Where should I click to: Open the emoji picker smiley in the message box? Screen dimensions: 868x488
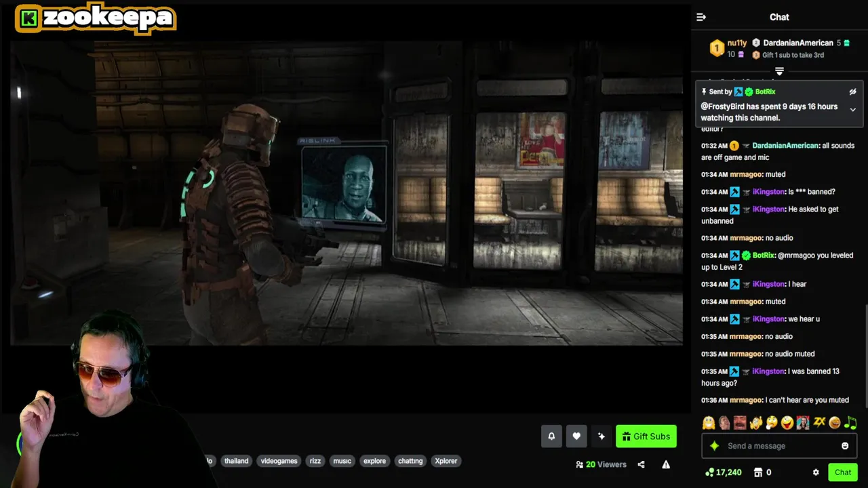point(845,446)
